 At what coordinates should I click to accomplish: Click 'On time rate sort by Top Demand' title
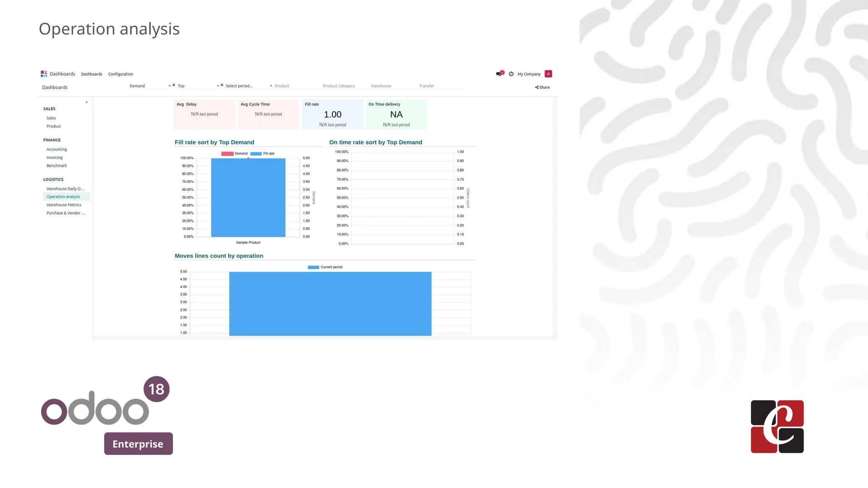click(x=376, y=142)
